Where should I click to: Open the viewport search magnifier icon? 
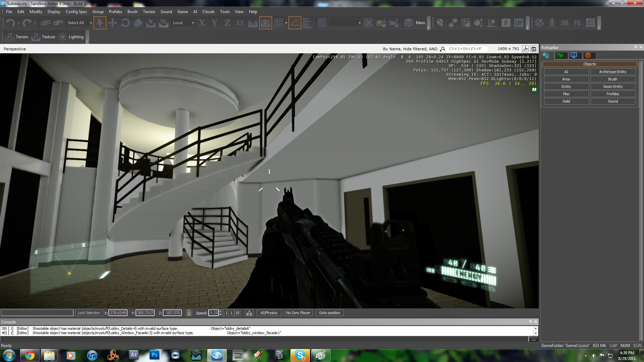[x=443, y=49]
